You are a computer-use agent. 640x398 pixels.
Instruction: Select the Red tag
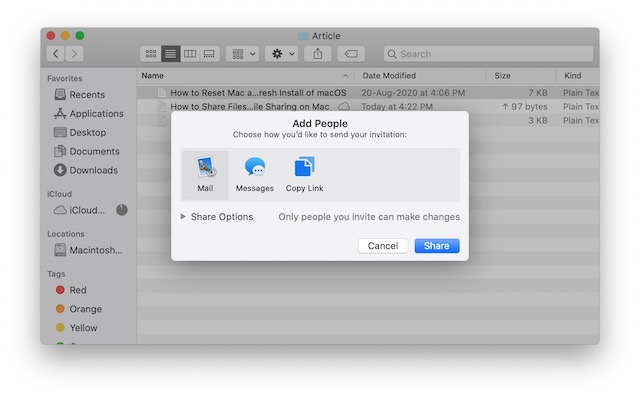tap(71, 290)
